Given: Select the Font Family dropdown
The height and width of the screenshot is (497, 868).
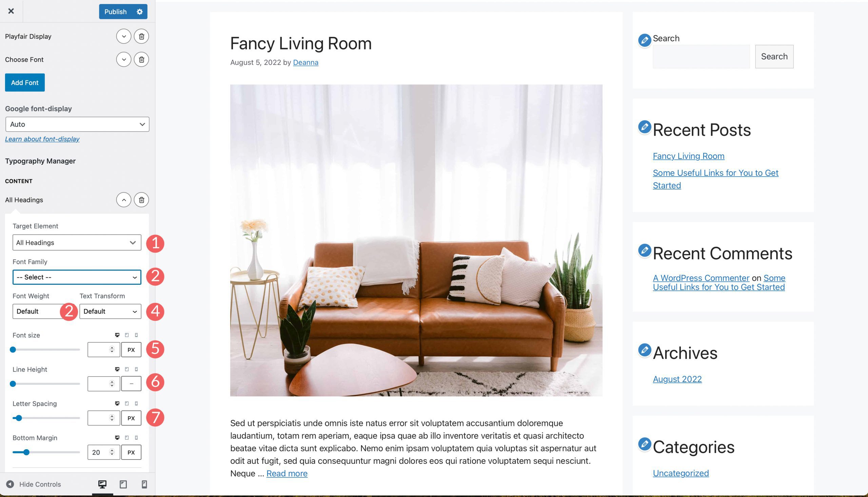Looking at the screenshot, I should tap(76, 277).
